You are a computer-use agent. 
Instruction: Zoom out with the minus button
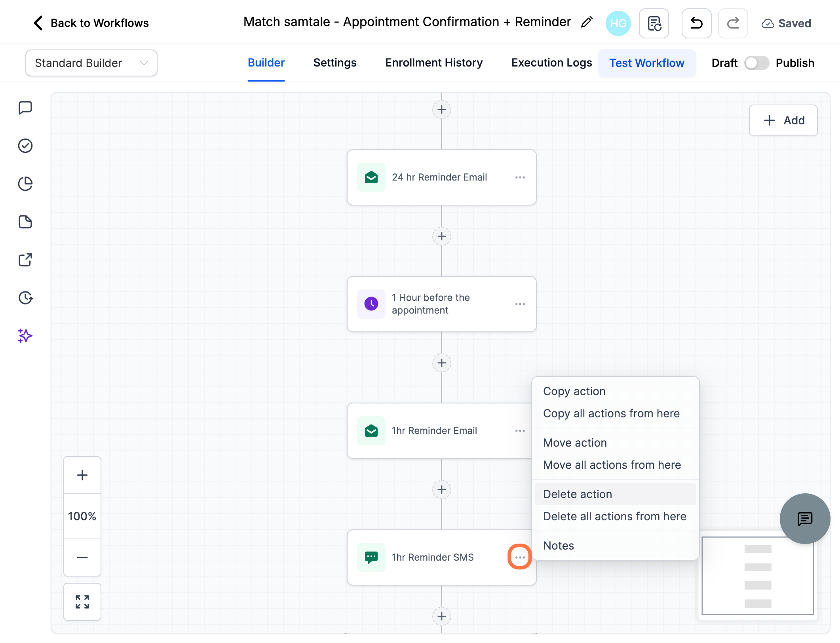[82, 557]
